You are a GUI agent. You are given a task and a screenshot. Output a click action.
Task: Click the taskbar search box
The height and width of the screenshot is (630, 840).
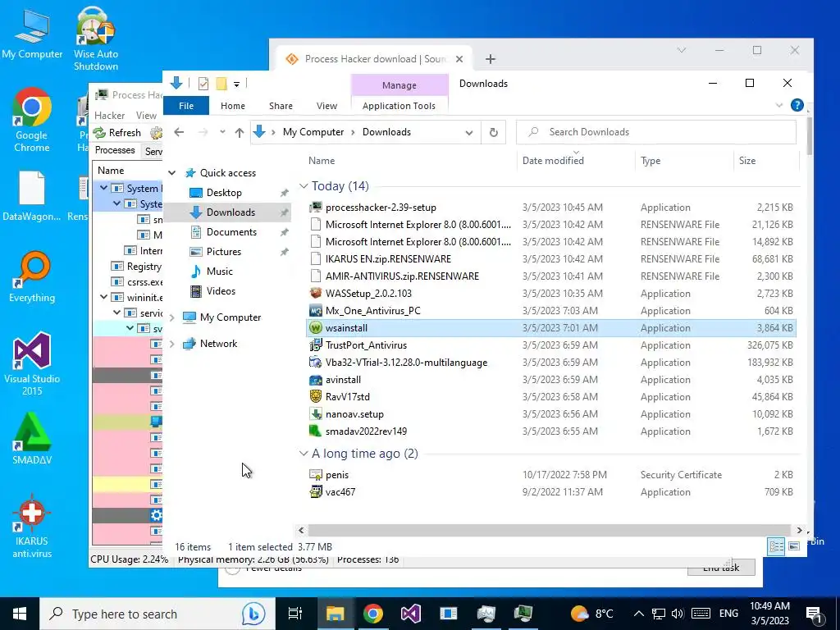(x=157, y=614)
